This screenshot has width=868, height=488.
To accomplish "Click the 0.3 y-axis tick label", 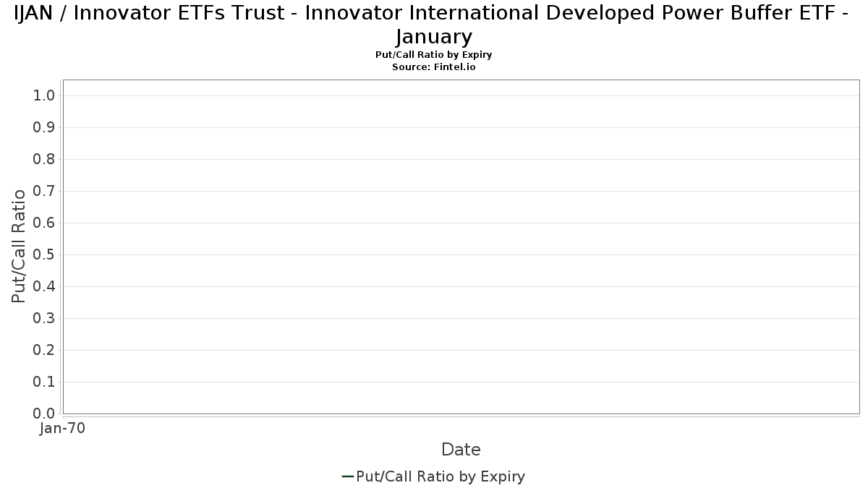I will (x=44, y=318).
